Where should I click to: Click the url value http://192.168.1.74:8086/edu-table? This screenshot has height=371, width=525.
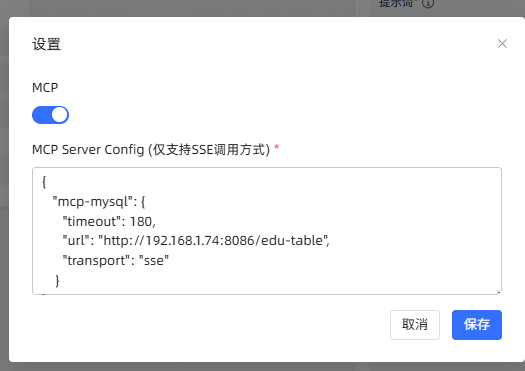pos(213,240)
